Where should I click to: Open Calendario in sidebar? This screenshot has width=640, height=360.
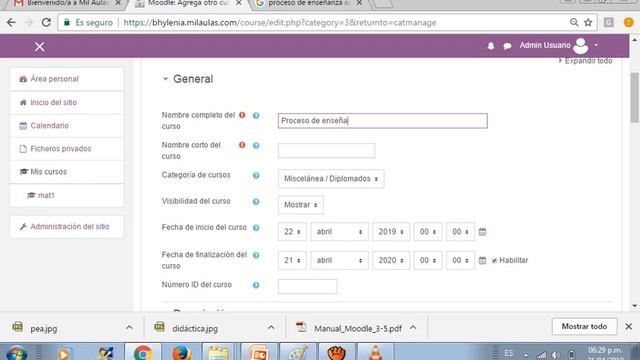(67, 126)
